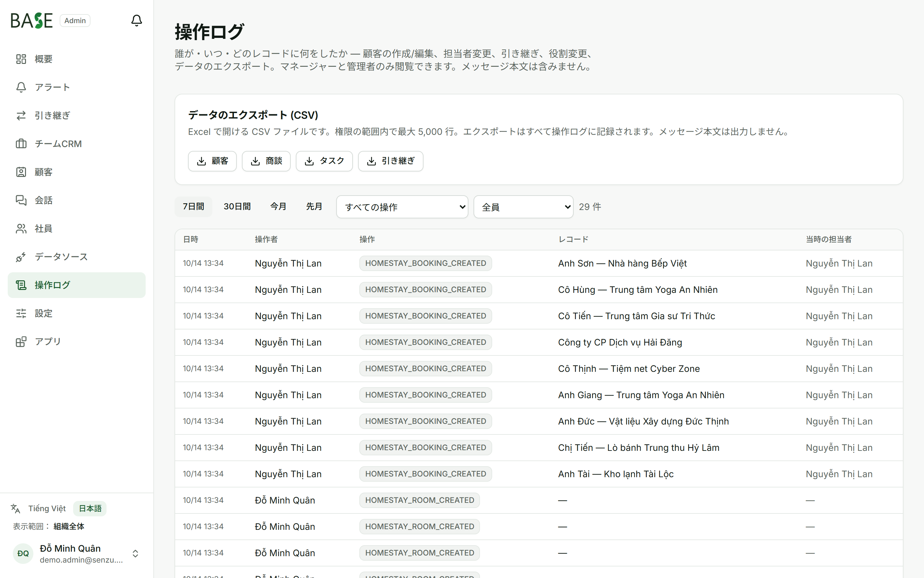Click the 社員 people icon
924x578 pixels.
[x=21, y=229]
